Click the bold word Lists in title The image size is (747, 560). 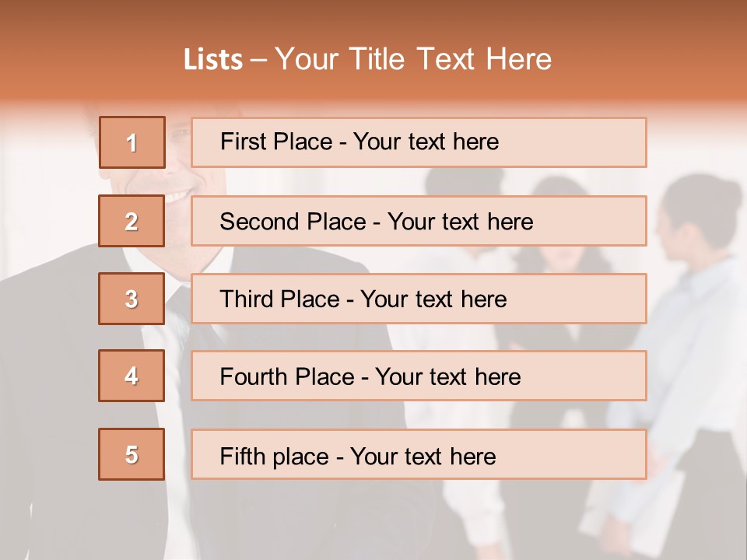tap(213, 59)
